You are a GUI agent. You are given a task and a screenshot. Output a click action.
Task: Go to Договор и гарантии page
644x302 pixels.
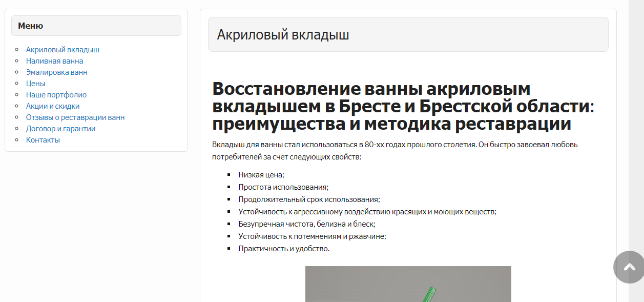pyautogui.click(x=60, y=129)
